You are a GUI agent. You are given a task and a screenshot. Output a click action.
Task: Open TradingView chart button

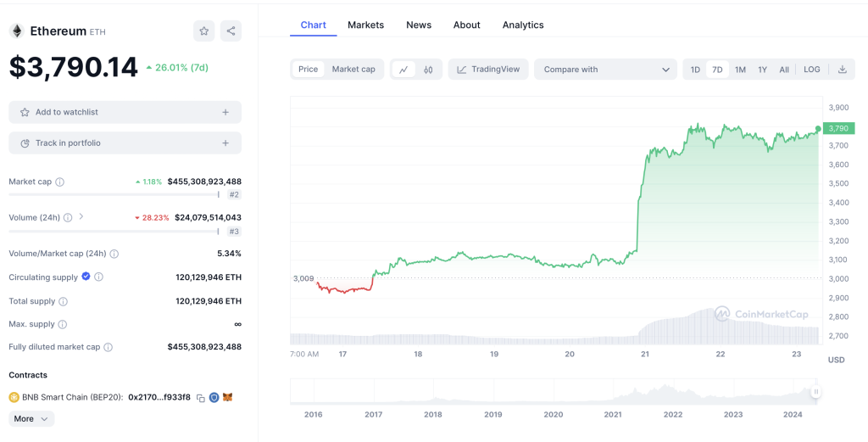488,70
